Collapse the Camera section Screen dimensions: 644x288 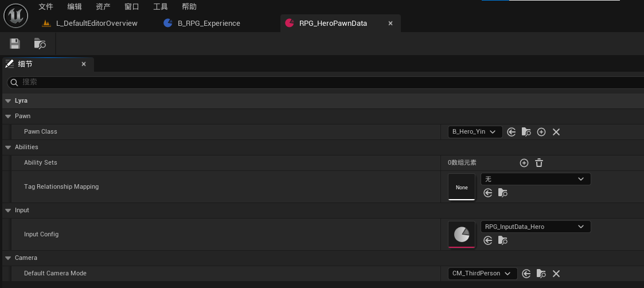point(8,258)
